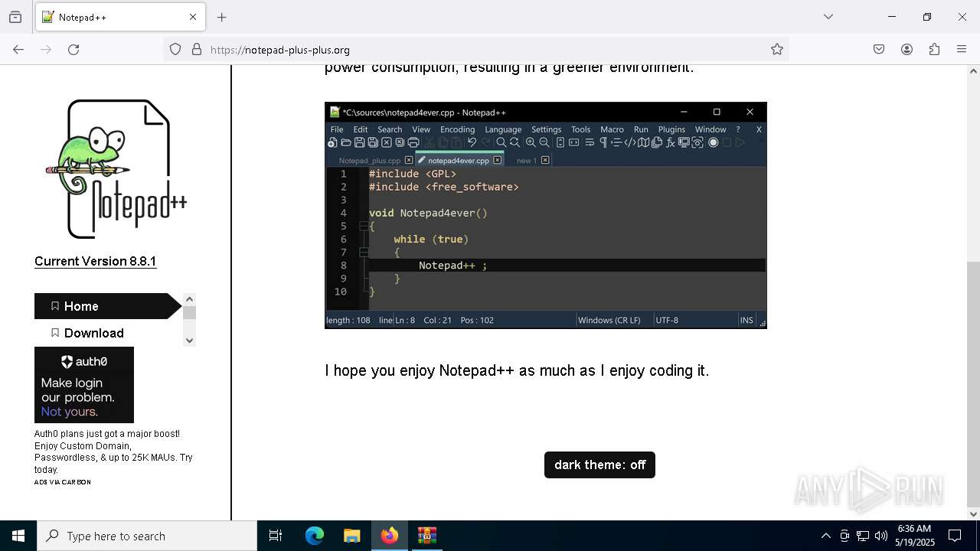
Task: Toggle the dark theme button
Action: (x=599, y=465)
